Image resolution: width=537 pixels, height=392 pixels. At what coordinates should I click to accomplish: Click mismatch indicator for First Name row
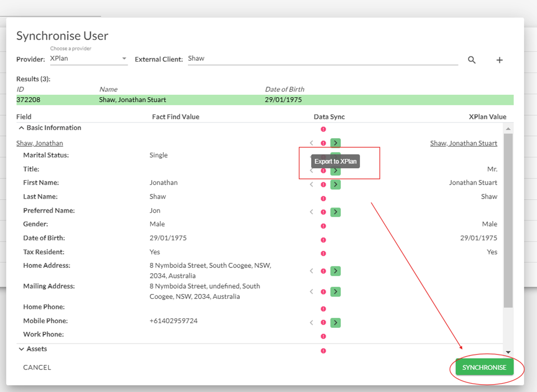coord(323,185)
